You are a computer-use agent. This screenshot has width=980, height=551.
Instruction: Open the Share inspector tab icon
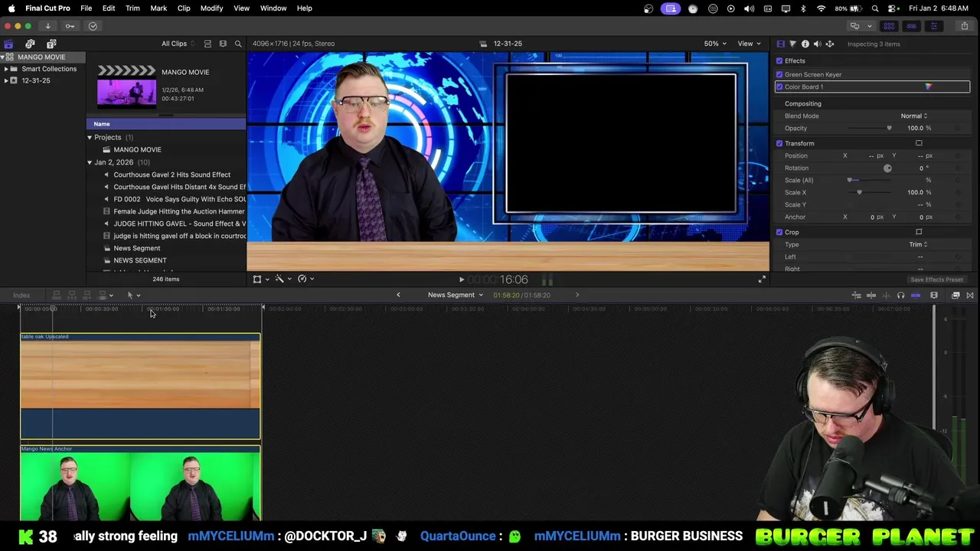829,44
